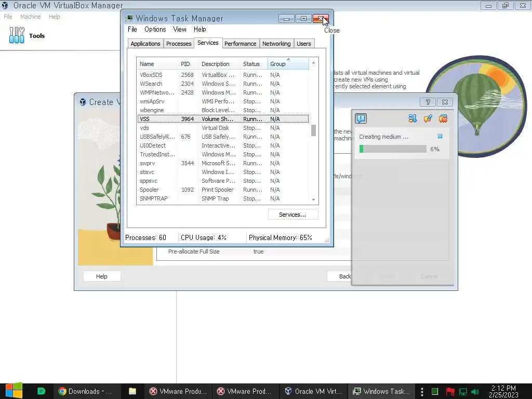This screenshot has width=532, height=399.
Task: Open Task Manager File menu
Action: pyautogui.click(x=132, y=30)
